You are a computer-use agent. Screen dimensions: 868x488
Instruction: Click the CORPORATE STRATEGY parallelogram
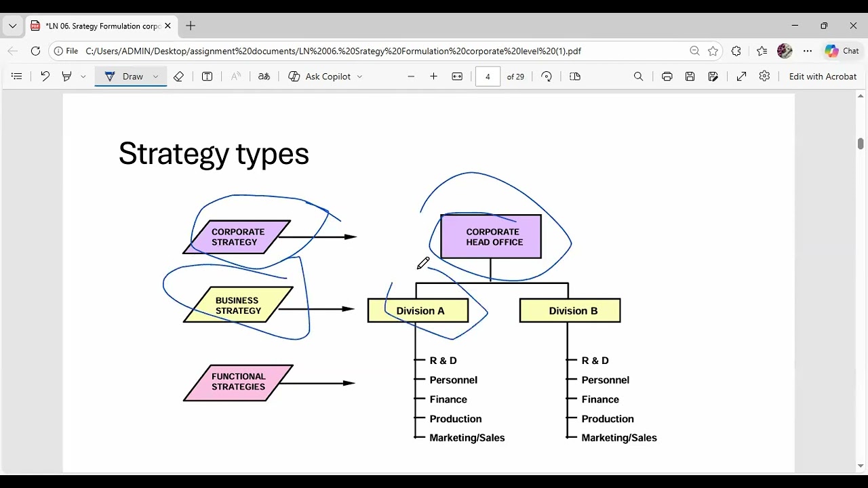(237, 237)
